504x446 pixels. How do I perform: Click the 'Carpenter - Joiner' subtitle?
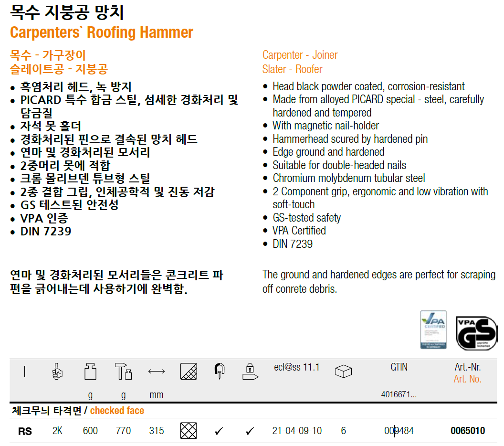[x=300, y=55]
